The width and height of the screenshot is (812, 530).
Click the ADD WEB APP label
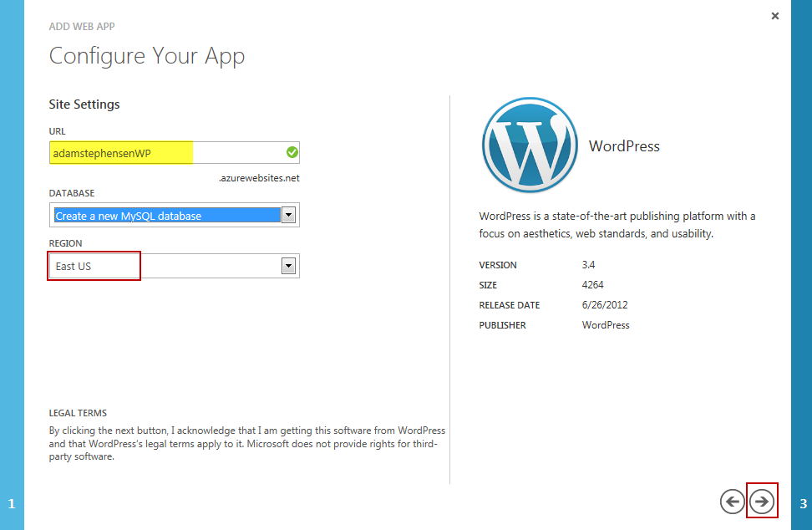(82, 27)
